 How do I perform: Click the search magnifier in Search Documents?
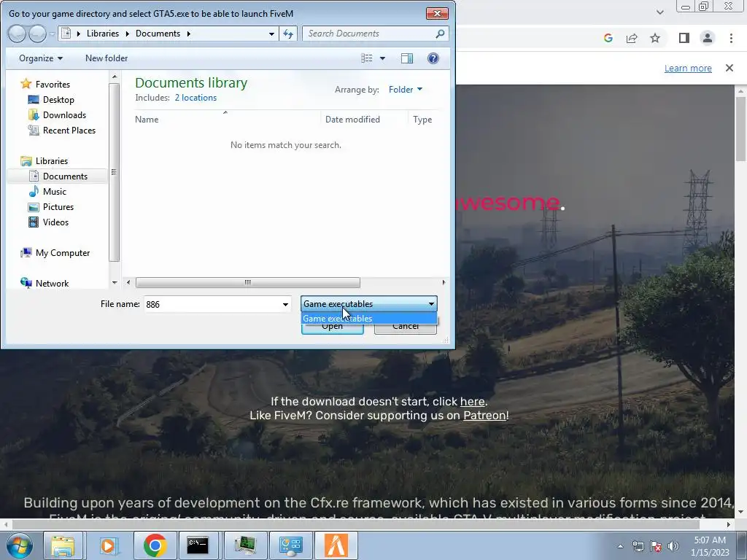440,34
